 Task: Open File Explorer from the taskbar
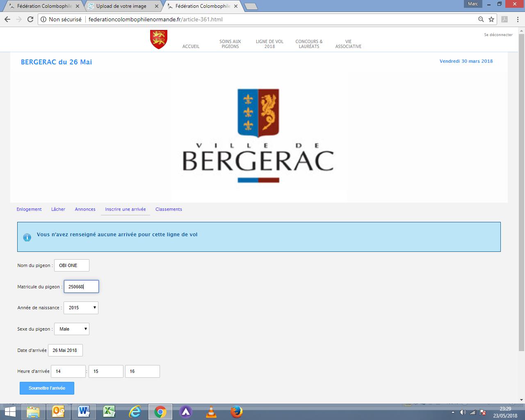pos(33,411)
